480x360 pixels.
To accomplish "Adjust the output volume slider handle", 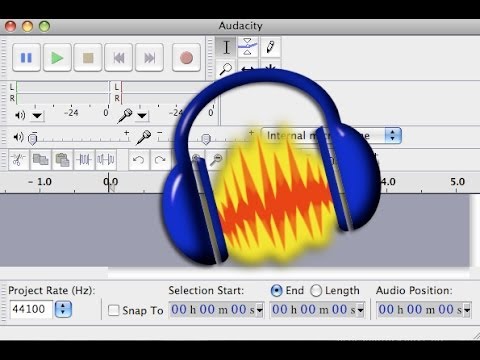I will 32,139.
